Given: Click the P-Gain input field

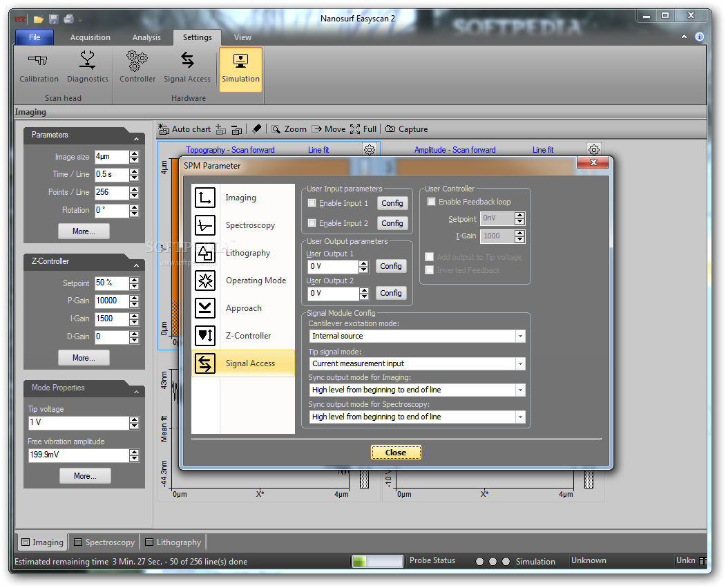Looking at the screenshot, I should coord(112,301).
